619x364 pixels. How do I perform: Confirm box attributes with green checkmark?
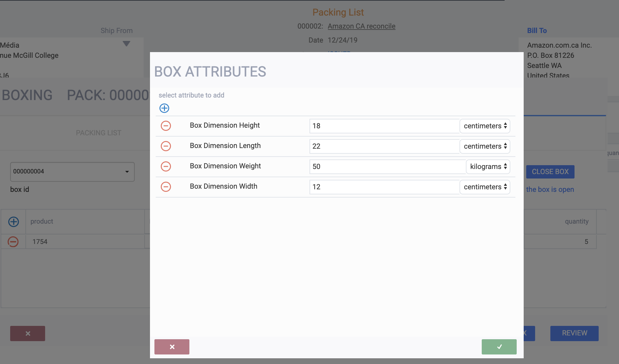499,347
